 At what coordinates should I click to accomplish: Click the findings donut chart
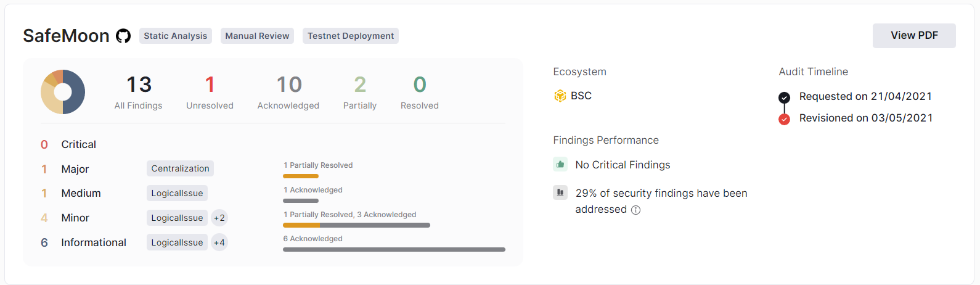click(63, 92)
